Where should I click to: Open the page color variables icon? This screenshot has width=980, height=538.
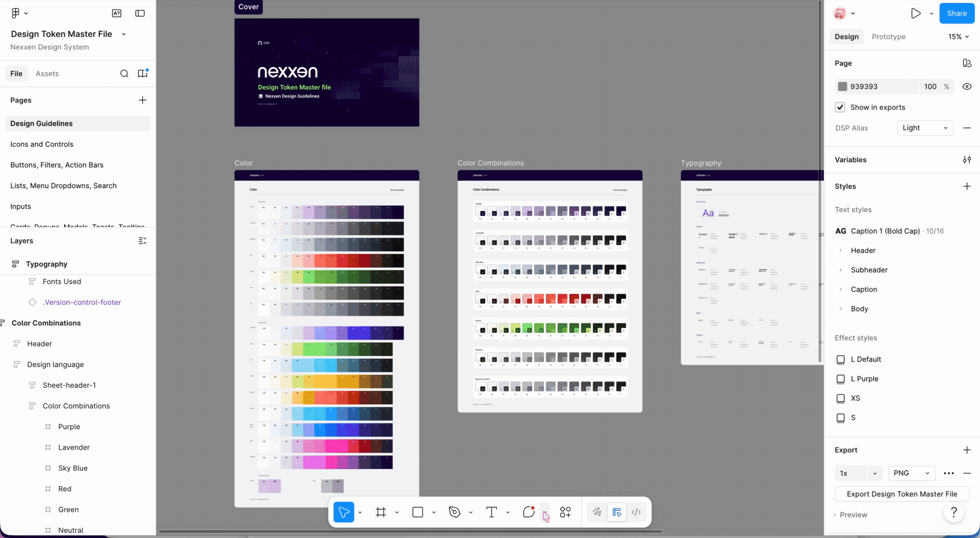tap(967, 63)
